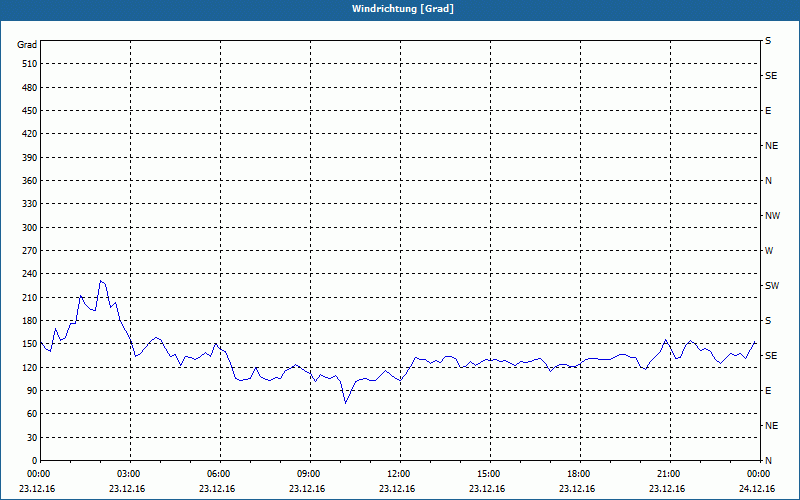Click the 180 degree axis label
The image size is (800, 500).
point(30,321)
